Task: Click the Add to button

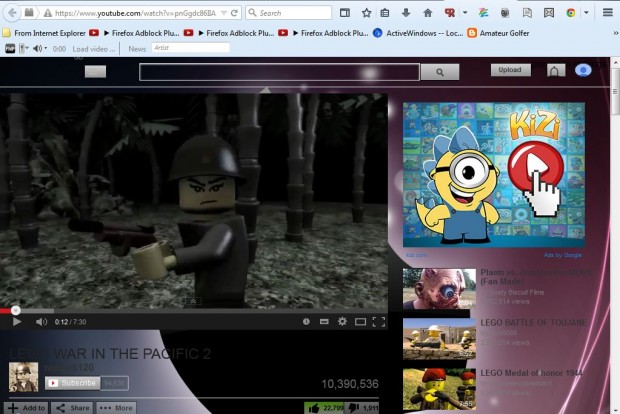Action: tap(26, 408)
